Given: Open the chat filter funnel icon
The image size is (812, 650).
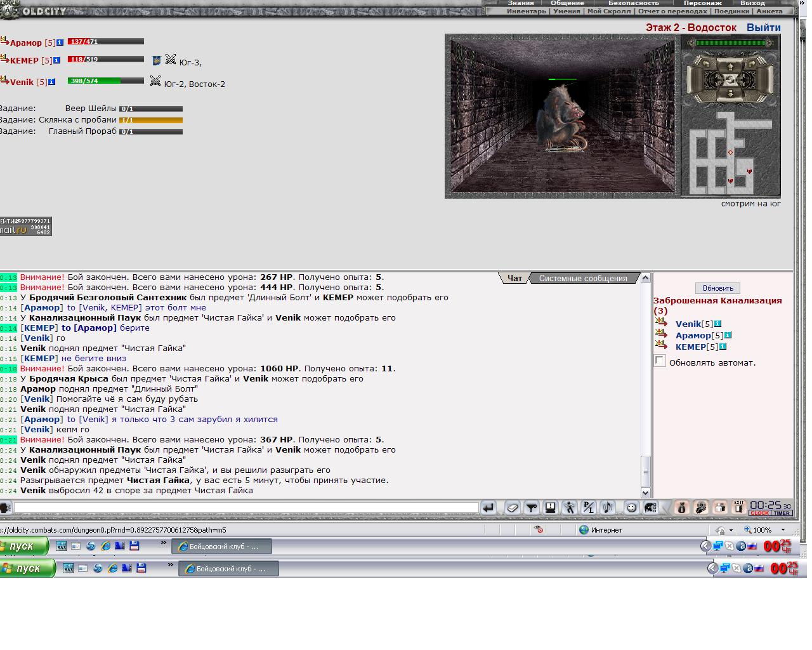Looking at the screenshot, I should coord(532,508).
